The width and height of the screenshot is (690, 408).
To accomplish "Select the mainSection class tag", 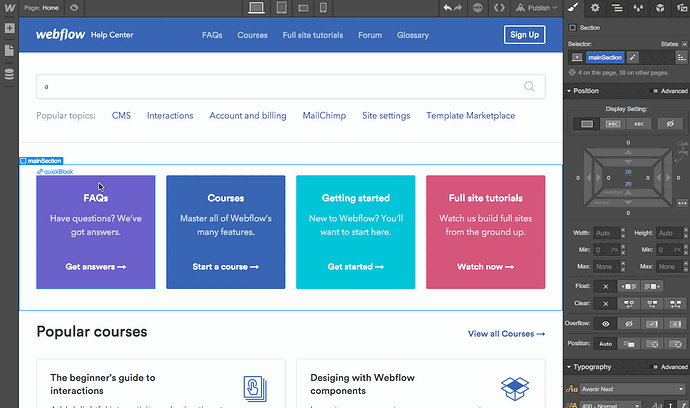I will 605,57.
